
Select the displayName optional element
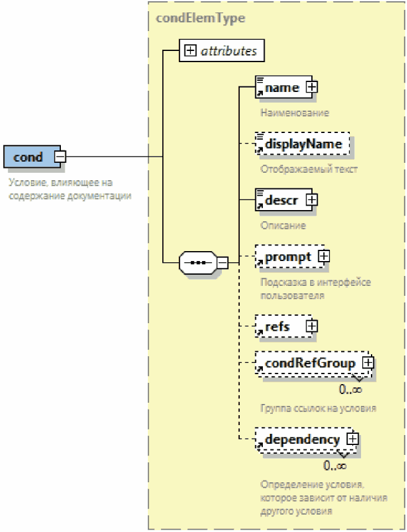point(303,144)
